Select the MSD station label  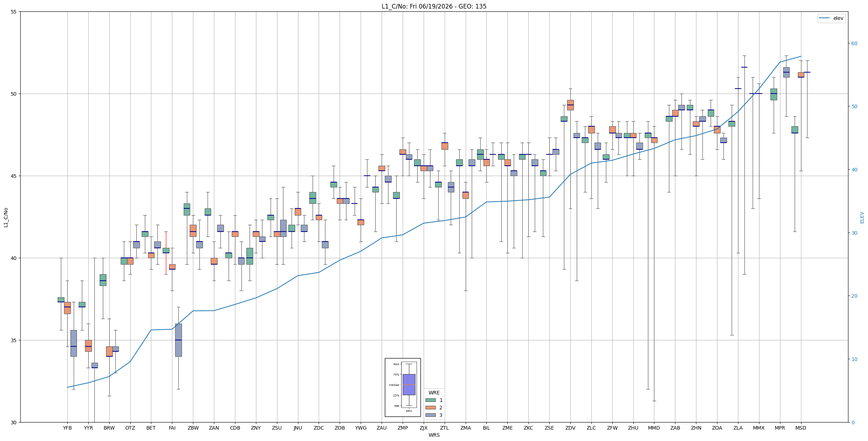pyautogui.click(x=801, y=428)
